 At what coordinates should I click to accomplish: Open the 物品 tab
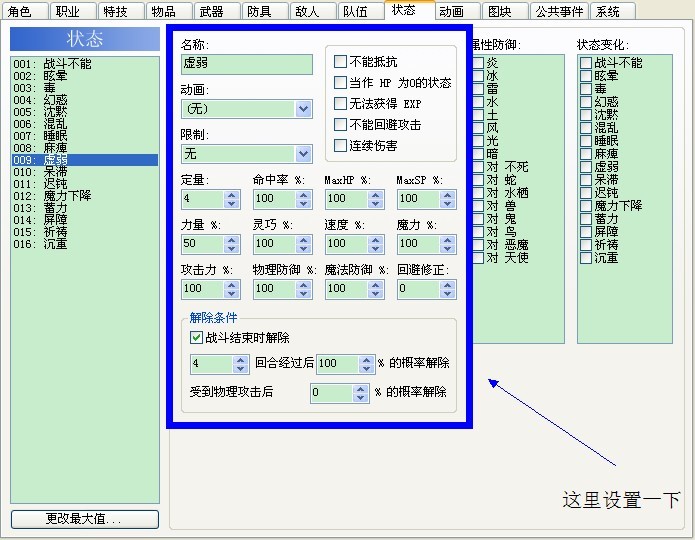pyautogui.click(x=169, y=11)
